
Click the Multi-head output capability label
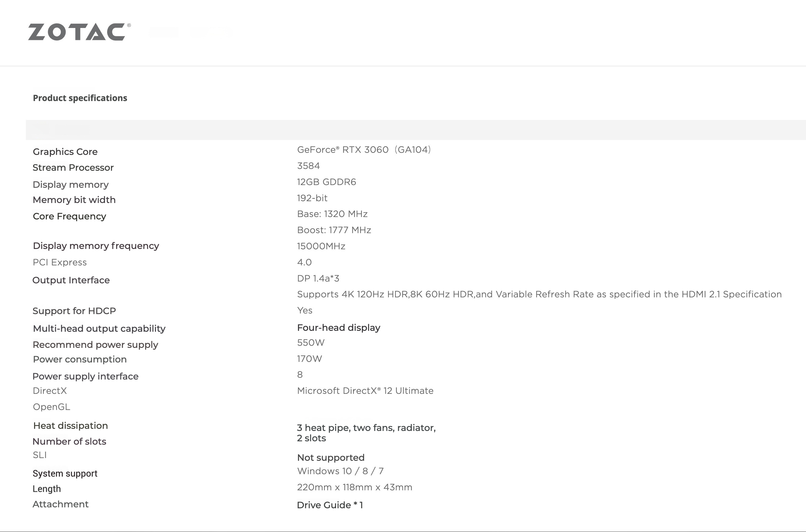100,329
